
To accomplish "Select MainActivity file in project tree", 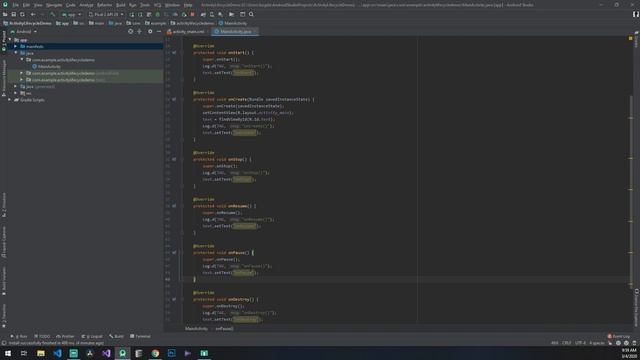I will 46,67.
